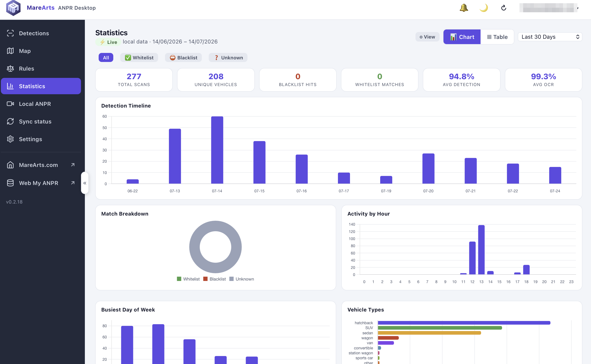Click the Web My ANPR database icon
The width and height of the screenshot is (591, 364).
coord(10,183)
